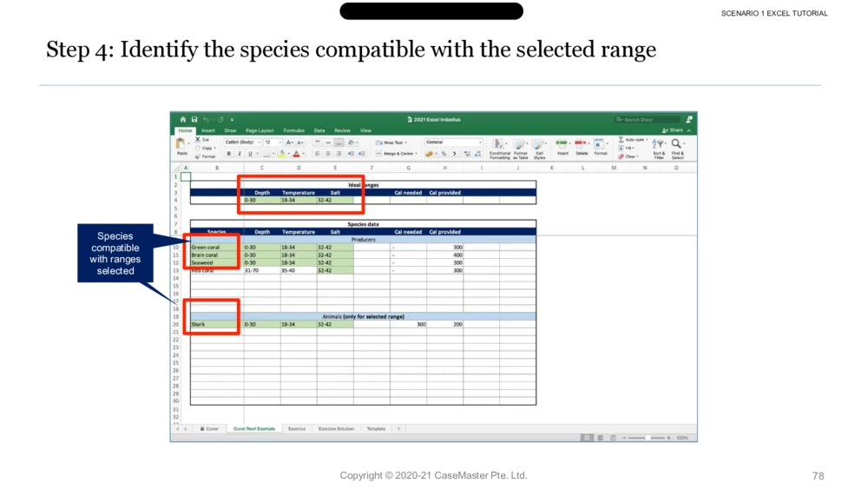
Task: Adjust the zoom slider in status bar
Action: (648, 438)
